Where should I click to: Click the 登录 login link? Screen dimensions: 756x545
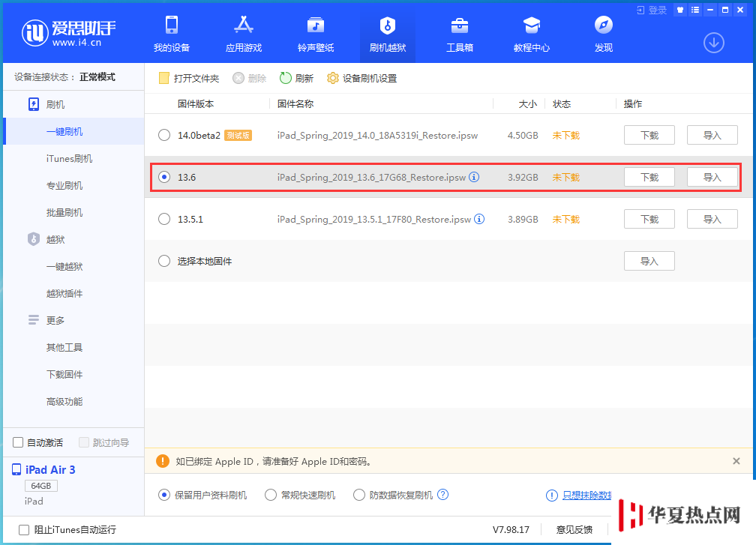click(x=652, y=10)
